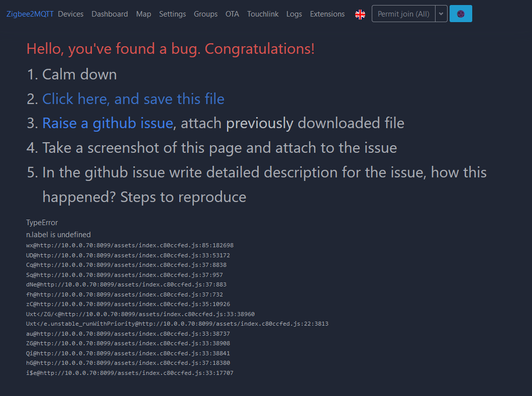Navigate to OTA updates
This screenshot has width=532, height=396.
(232, 14)
